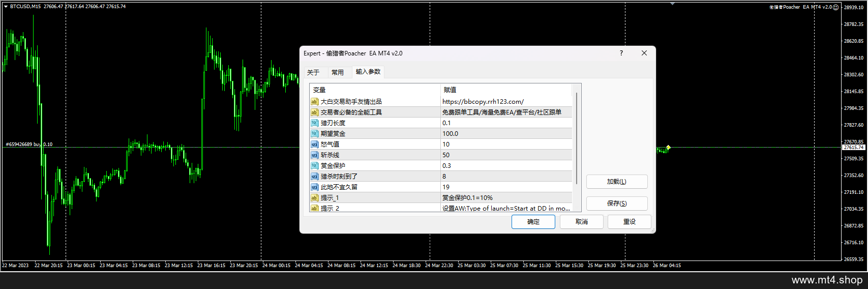The height and width of the screenshot is (289, 868).
Task: Confirm settings with the 确定 button
Action: (533, 222)
